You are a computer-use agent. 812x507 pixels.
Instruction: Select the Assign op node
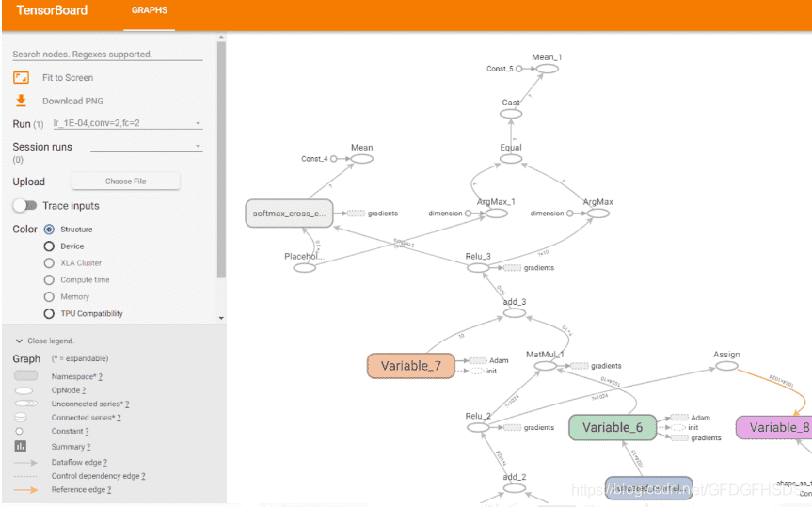coord(726,366)
